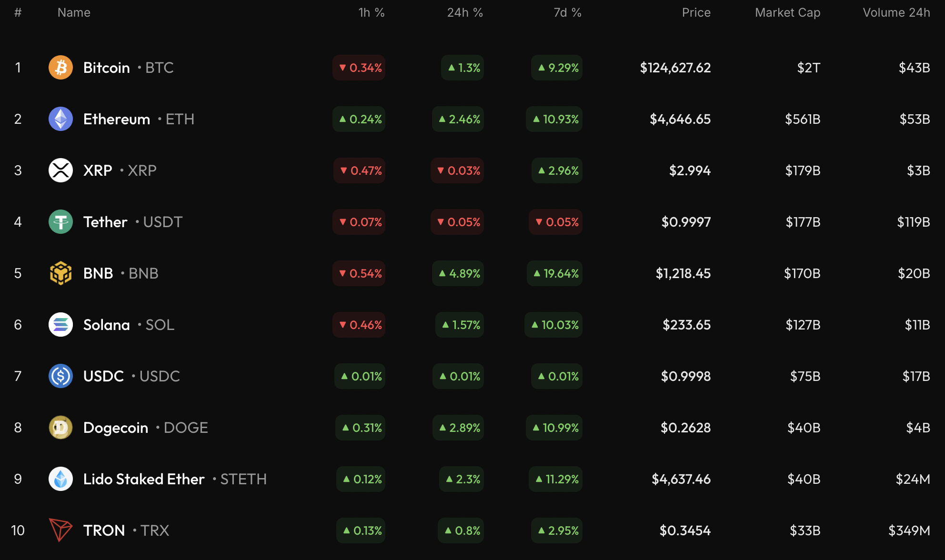Click the XRP coin logo

click(60, 170)
